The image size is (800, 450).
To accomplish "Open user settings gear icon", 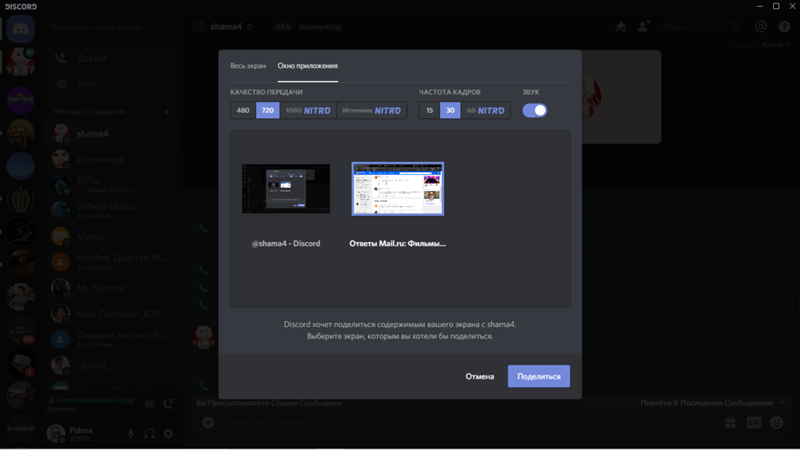I will pos(168,434).
